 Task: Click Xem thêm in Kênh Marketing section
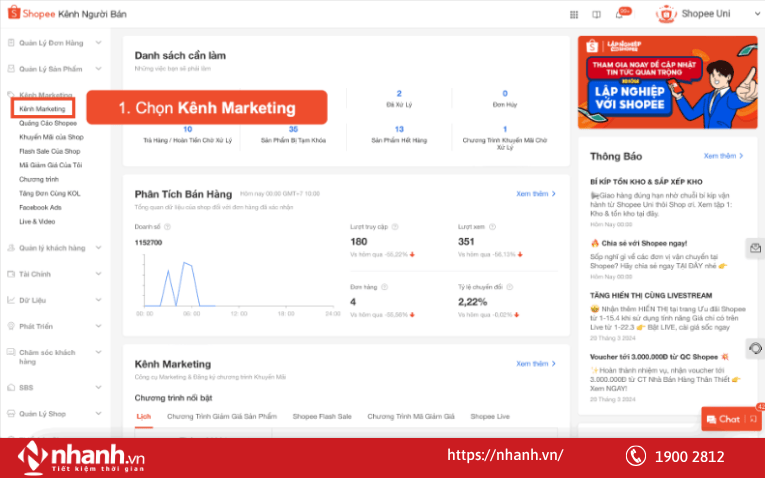click(536, 364)
